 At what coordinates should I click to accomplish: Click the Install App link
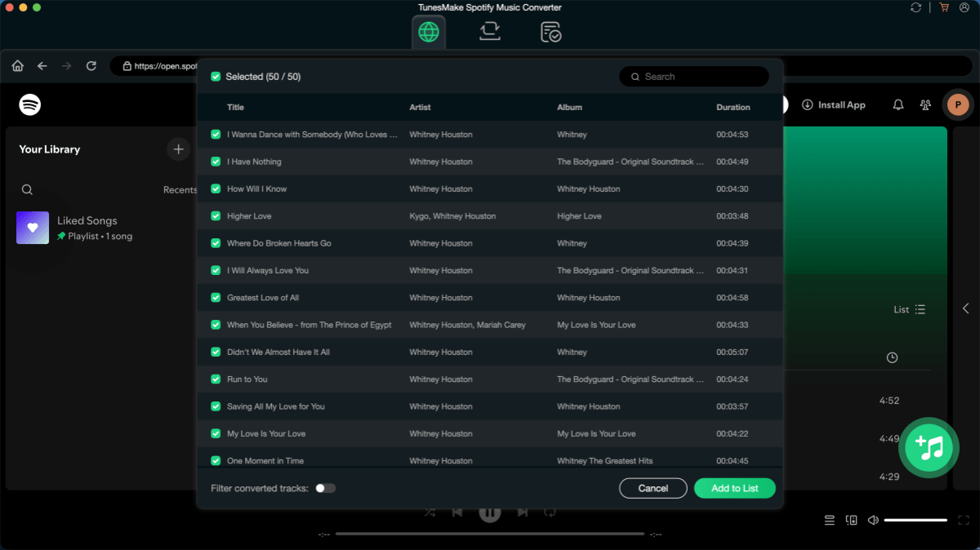[x=834, y=104]
